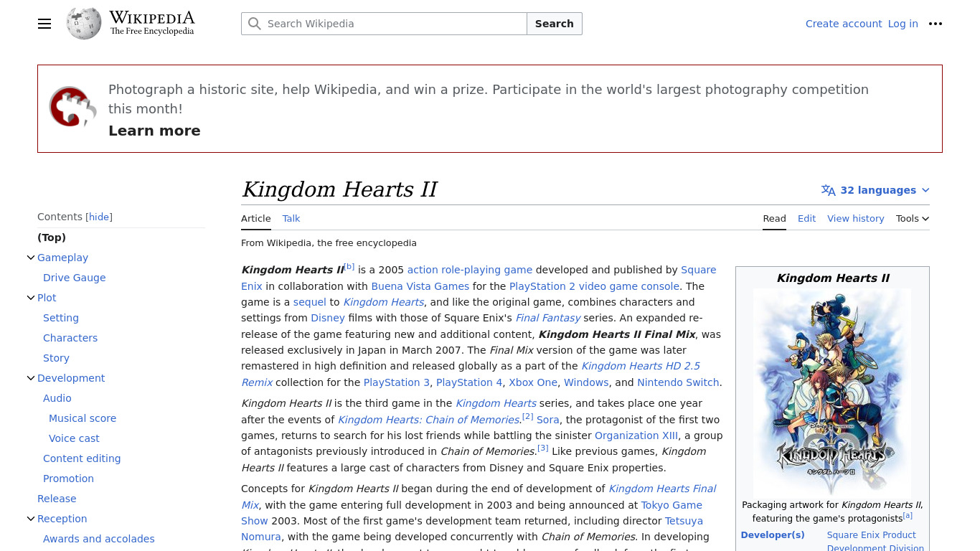Switch to the Talk tab
Image resolution: width=980 pixels, height=551 pixels.
(291, 219)
